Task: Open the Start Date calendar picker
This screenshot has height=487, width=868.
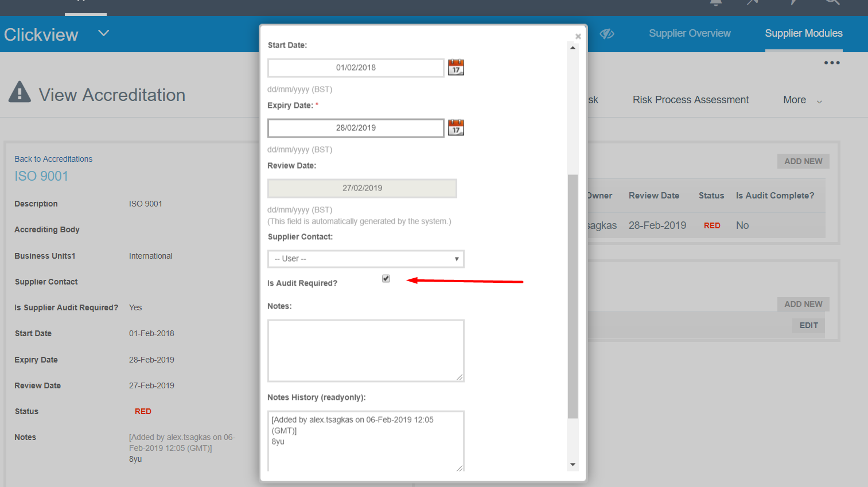Action: tap(456, 68)
